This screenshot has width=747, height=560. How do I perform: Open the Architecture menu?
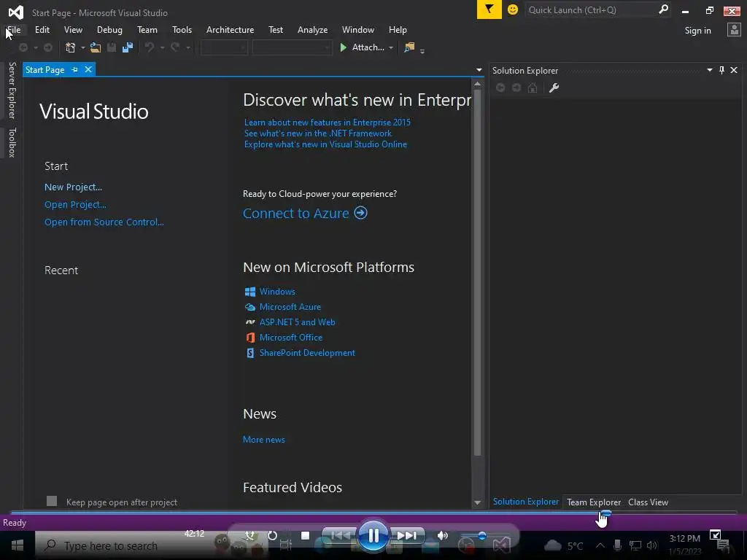[230, 29]
